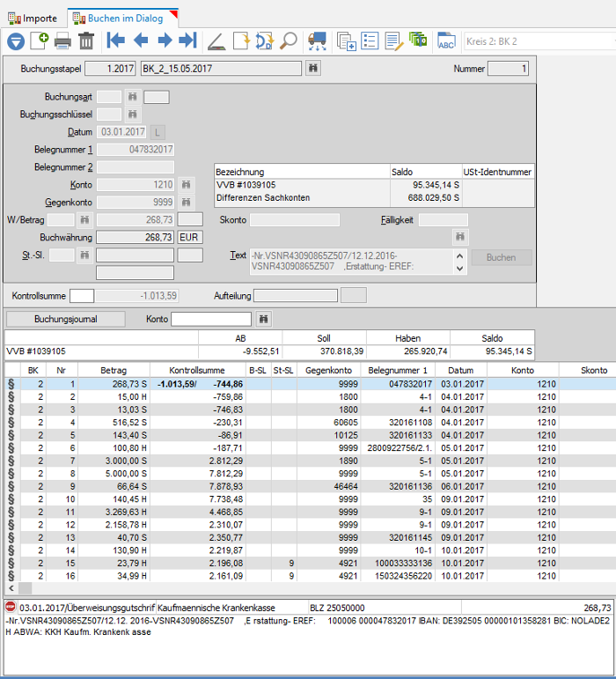
Task: Click the page with yellow arrow icon
Action: tap(241, 41)
